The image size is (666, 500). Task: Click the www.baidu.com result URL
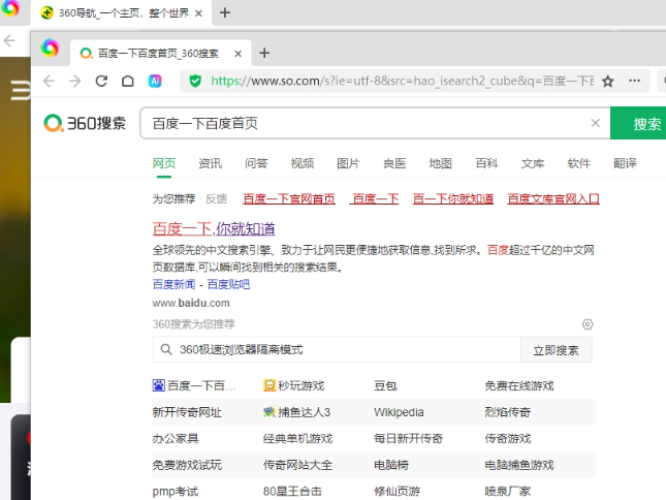pos(191,303)
